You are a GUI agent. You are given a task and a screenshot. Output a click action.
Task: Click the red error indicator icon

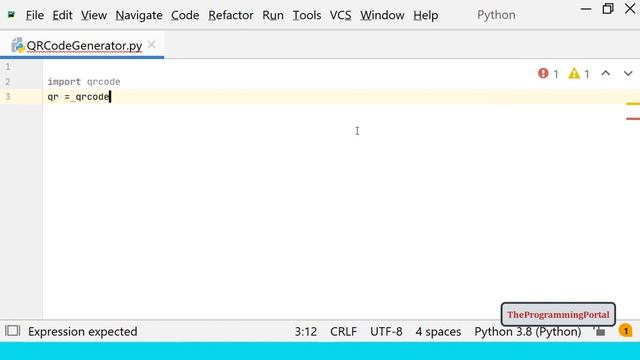pos(543,73)
